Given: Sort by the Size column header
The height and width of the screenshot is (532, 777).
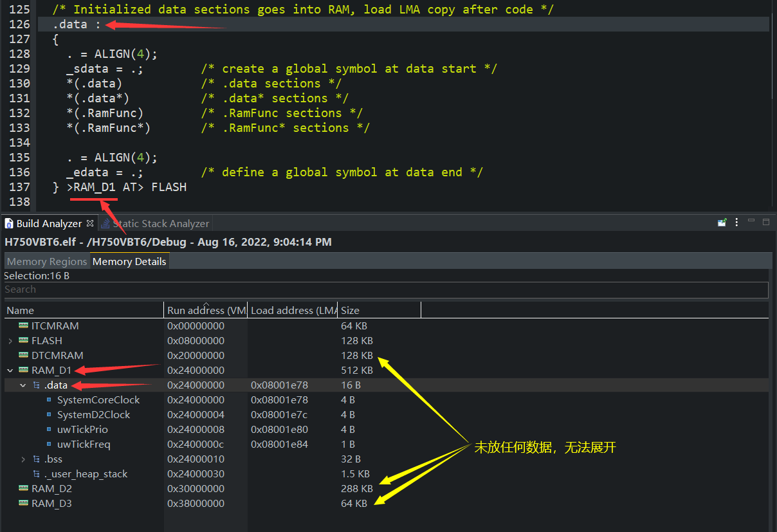Looking at the screenshot, I should [x=379, y=310].
